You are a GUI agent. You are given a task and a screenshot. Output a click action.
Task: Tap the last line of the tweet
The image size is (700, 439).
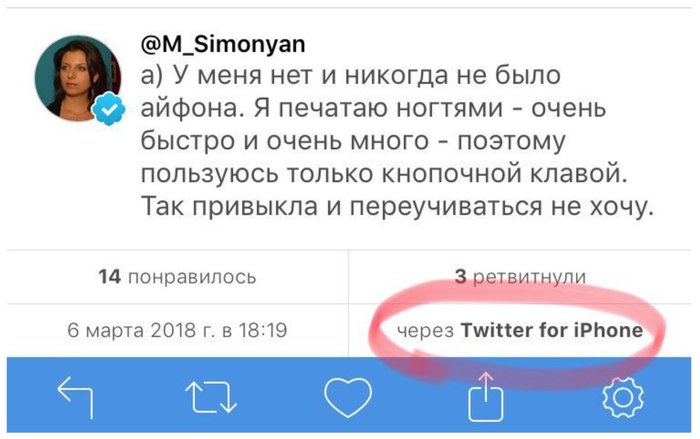coord(397,209)
